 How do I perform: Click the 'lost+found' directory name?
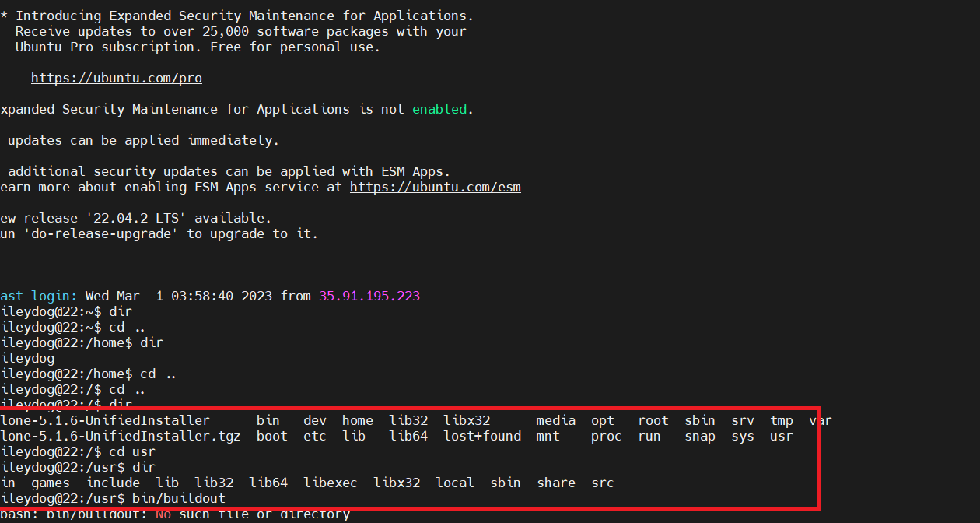[x=482, y=436]
